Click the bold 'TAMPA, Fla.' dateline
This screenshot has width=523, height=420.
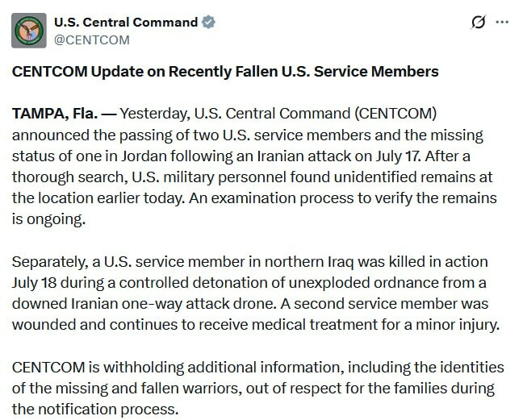(55, 114)
